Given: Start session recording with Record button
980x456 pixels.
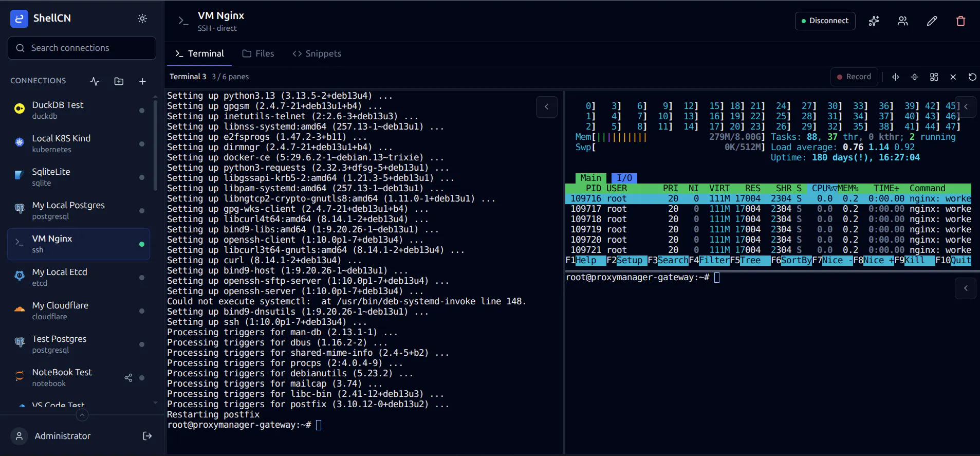Looking at the screenshot, I should [x=854, y=77].
